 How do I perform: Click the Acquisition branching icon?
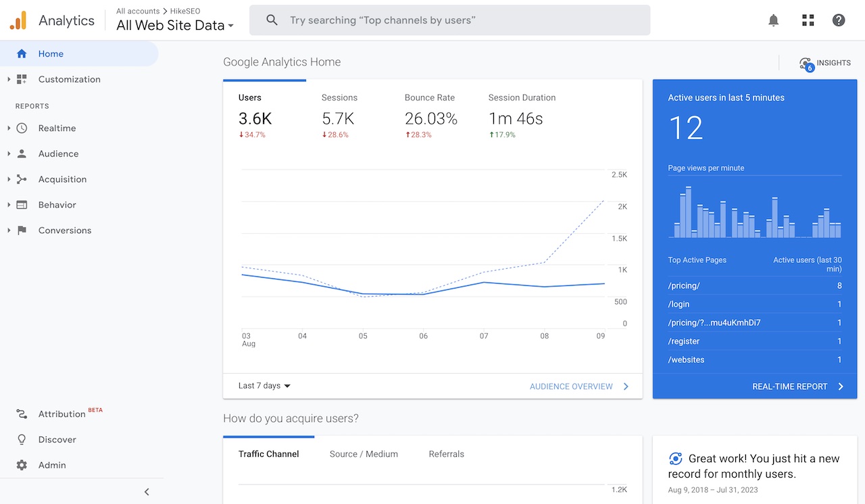point(22,179)
